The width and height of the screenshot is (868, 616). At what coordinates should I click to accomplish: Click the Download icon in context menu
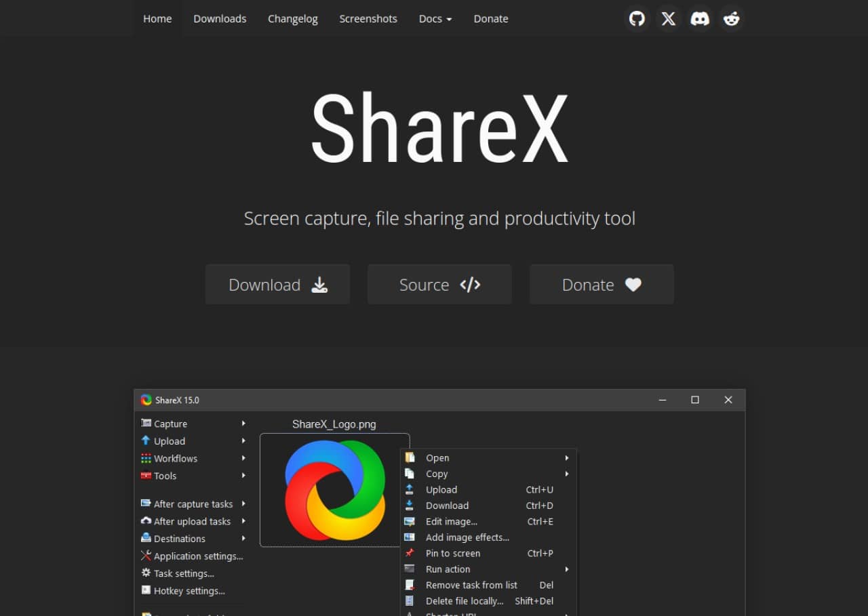pos(410,505)
